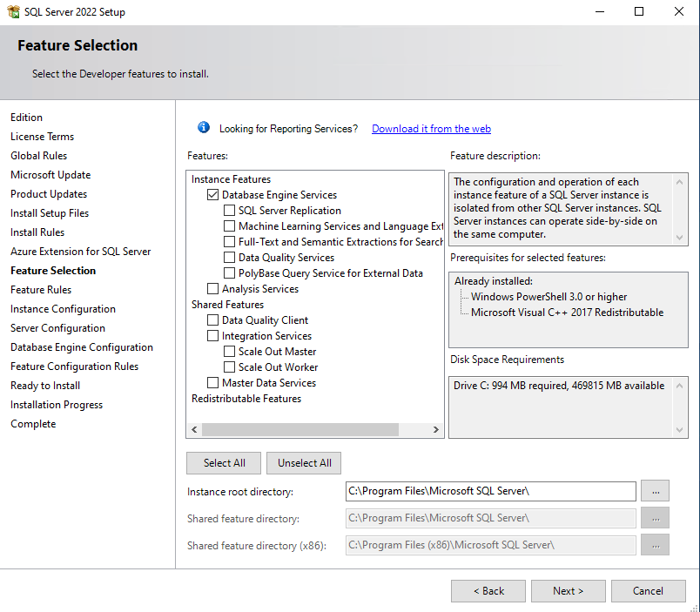This screenshot has height=612, width=700.
Task: Tick the Data Quality Client checkbox
Action: pos(213,320)
